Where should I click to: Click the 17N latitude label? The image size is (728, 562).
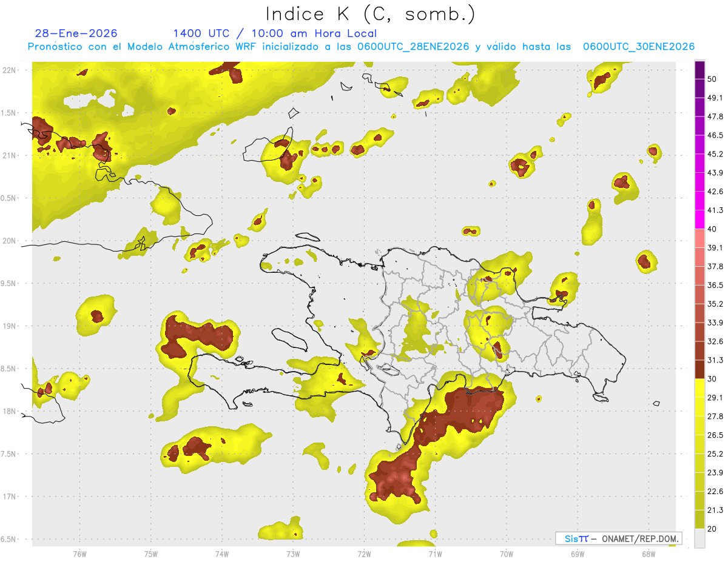8,497
